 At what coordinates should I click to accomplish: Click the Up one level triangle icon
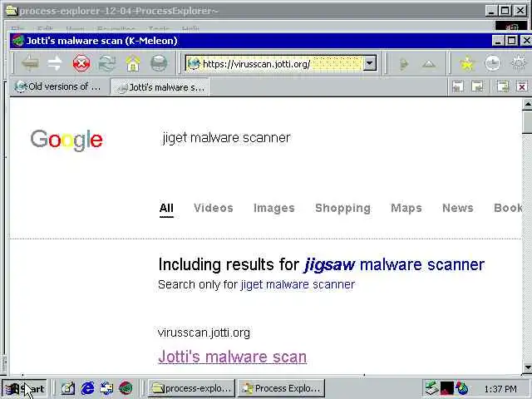point(429,63)
